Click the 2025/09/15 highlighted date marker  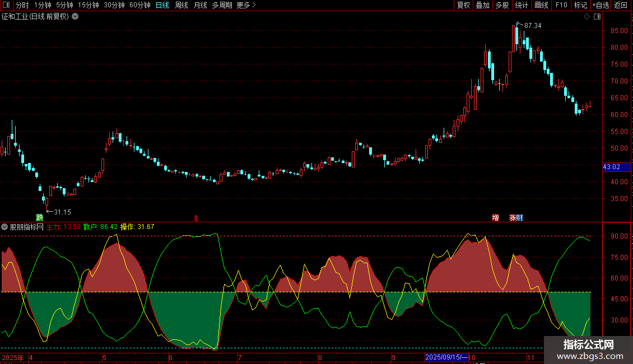(446, 357)
